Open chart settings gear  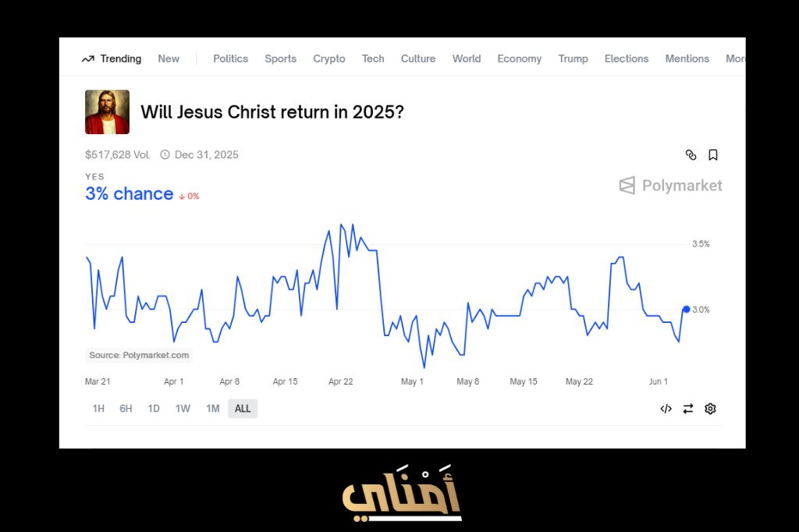coord(710,409)
